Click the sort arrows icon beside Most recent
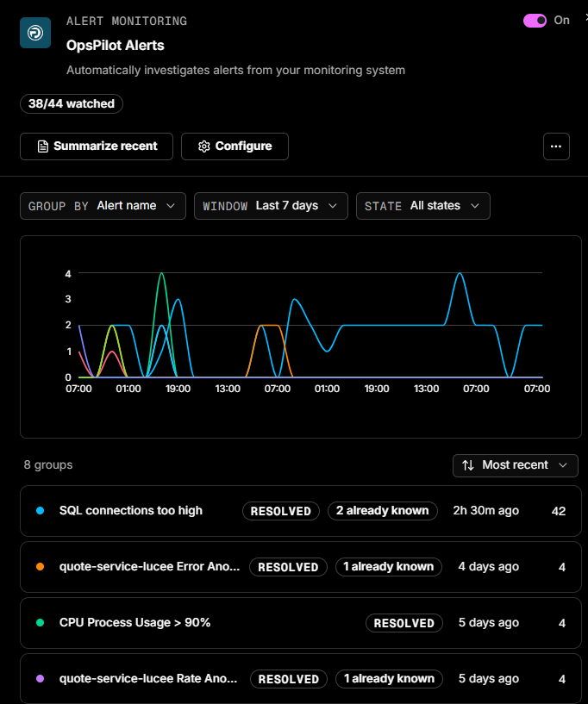Screen dimensions: 588x704 point(468,465)
